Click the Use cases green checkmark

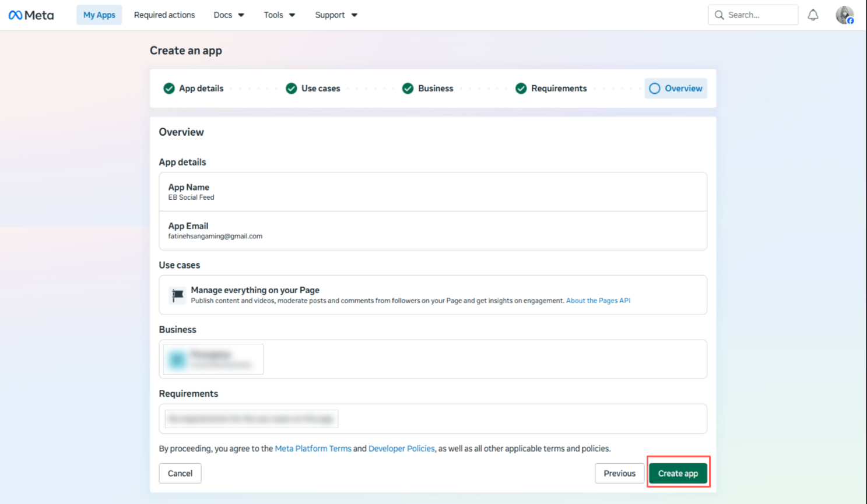292,89
